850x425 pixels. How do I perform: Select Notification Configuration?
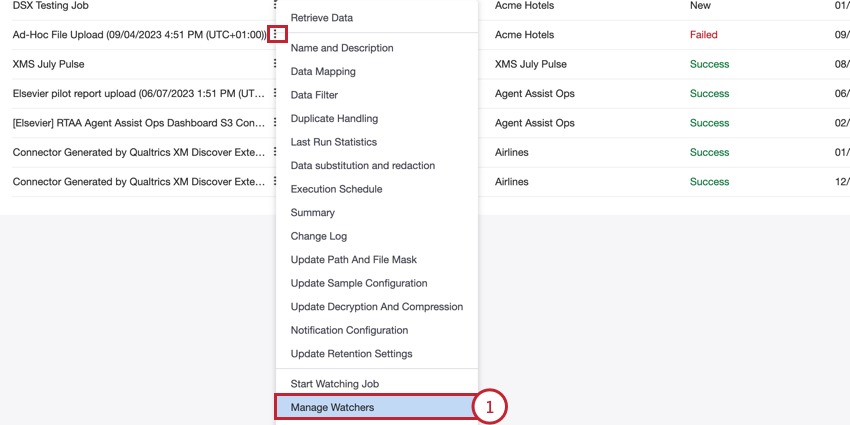(x=349, y=330)
